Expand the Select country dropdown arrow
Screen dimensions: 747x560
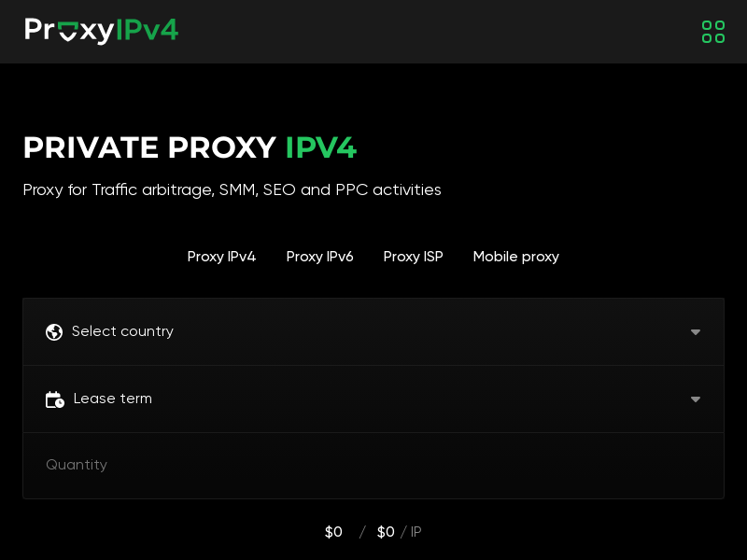pos(696,332)
